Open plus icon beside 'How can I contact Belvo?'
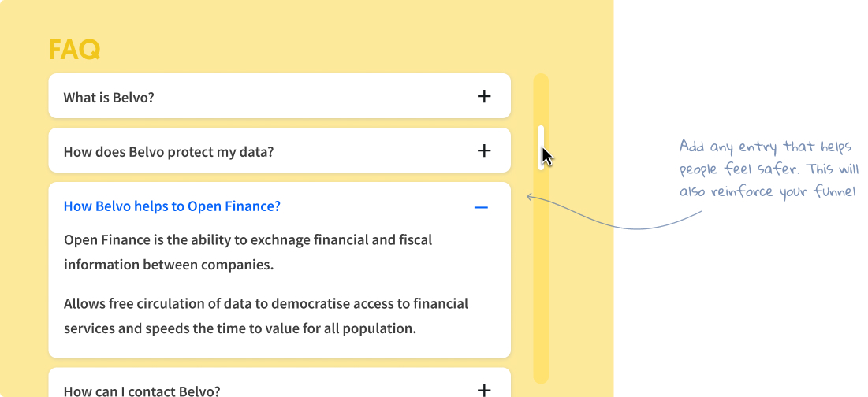 (x=484, y=390)
